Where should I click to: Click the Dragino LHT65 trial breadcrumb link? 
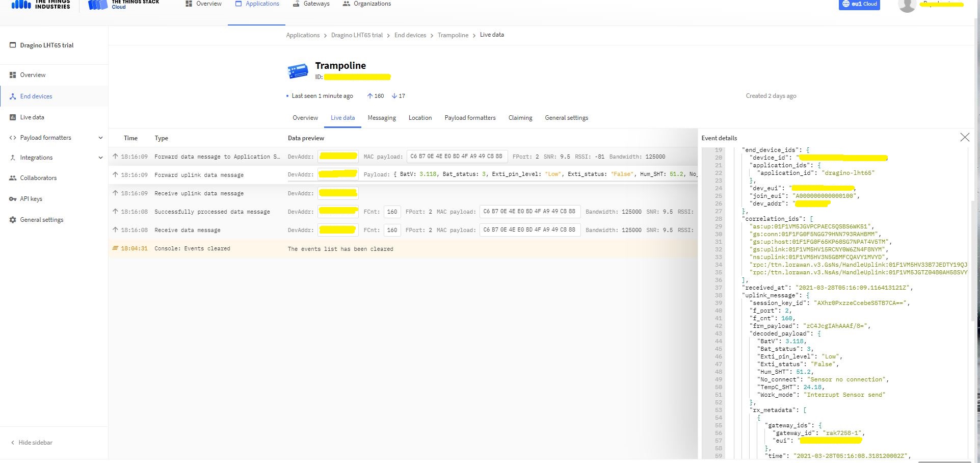(356, 35)
